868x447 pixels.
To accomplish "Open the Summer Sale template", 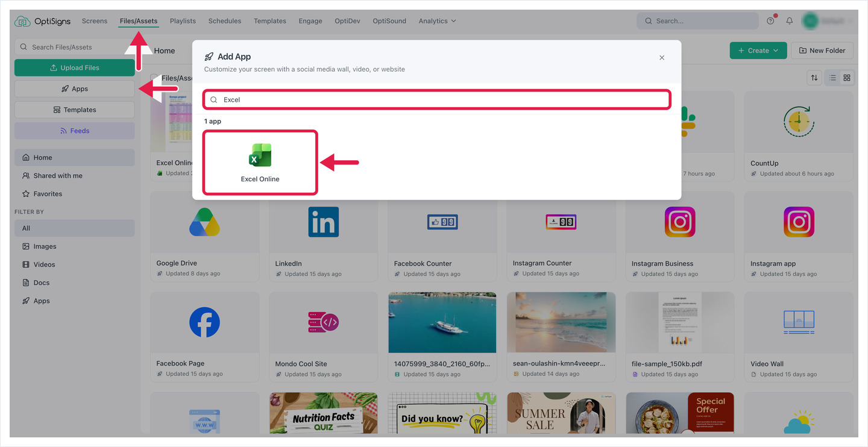I will pyautogui.click(x=561, y=413).
